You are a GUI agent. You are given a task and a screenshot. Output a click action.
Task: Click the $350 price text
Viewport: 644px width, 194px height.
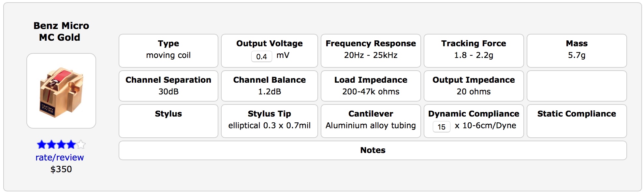pyautogui.click(x=61, y=169)
